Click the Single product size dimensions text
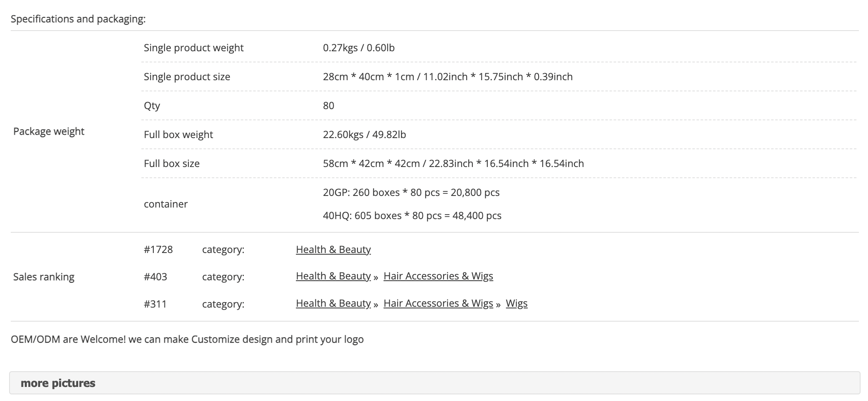Screen dimensions: 868x401 tap(448, 76)
